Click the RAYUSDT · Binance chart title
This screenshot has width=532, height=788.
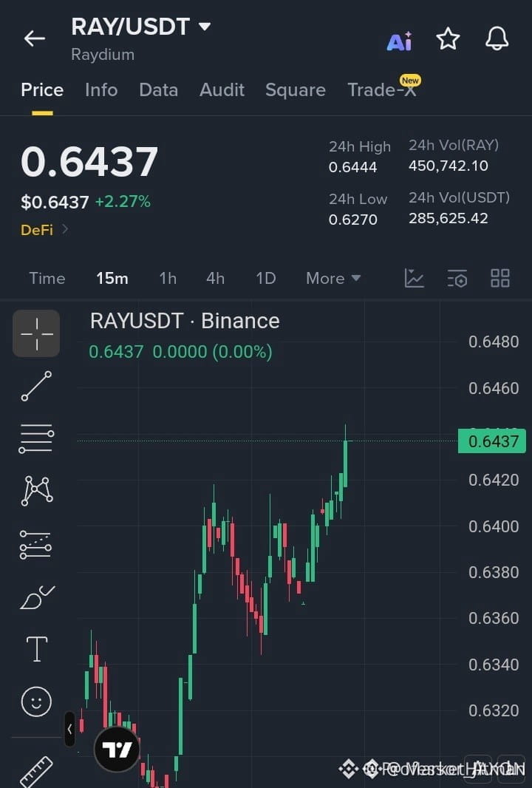tap(185, 321)
